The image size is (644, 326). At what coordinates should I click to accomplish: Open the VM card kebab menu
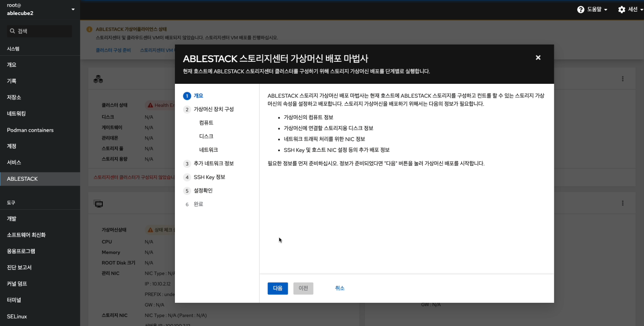coord(622,203)
